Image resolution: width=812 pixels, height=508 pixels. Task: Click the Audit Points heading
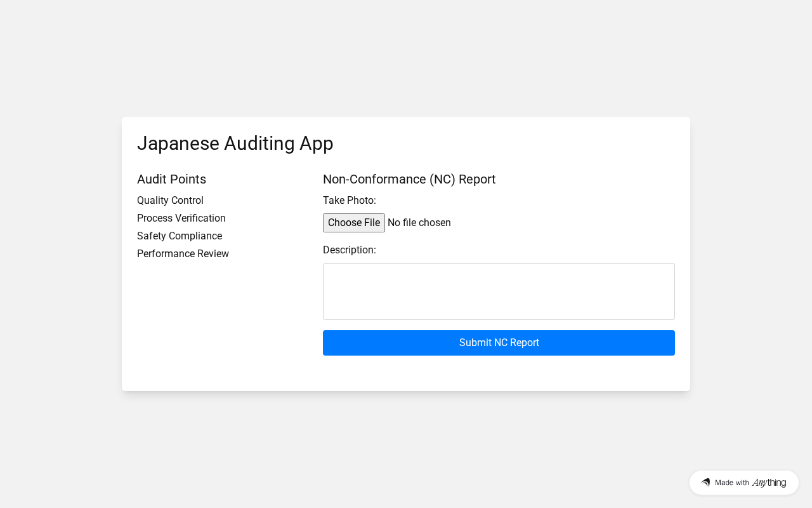click(x=171, y=179)
